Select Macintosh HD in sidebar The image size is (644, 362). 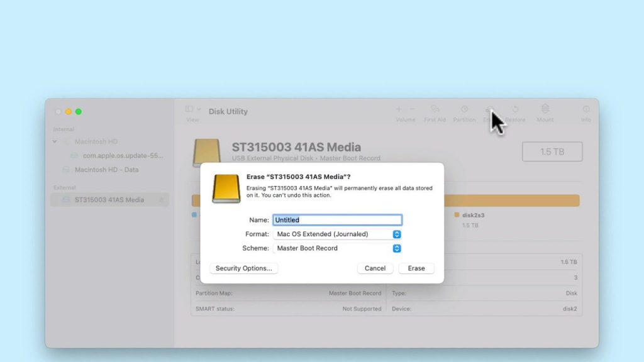click(x=96, y=141)
